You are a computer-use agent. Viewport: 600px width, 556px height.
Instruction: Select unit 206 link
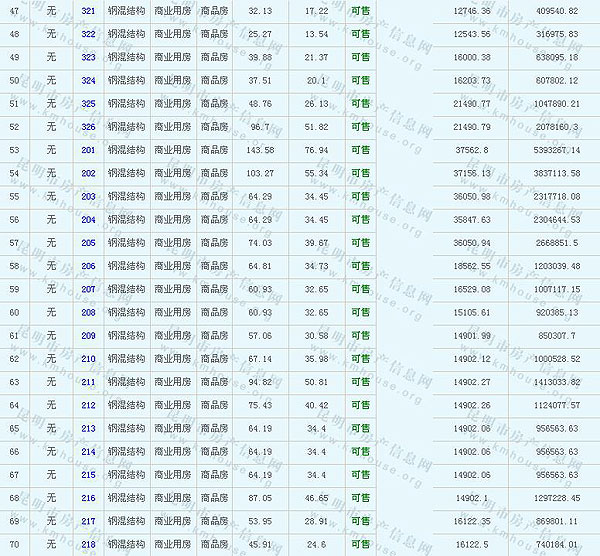(88, 266)
